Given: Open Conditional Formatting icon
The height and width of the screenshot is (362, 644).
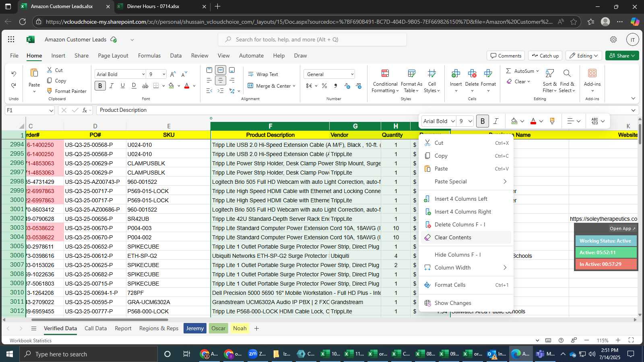Looking at the screenshot, I should tap(385, 73).
